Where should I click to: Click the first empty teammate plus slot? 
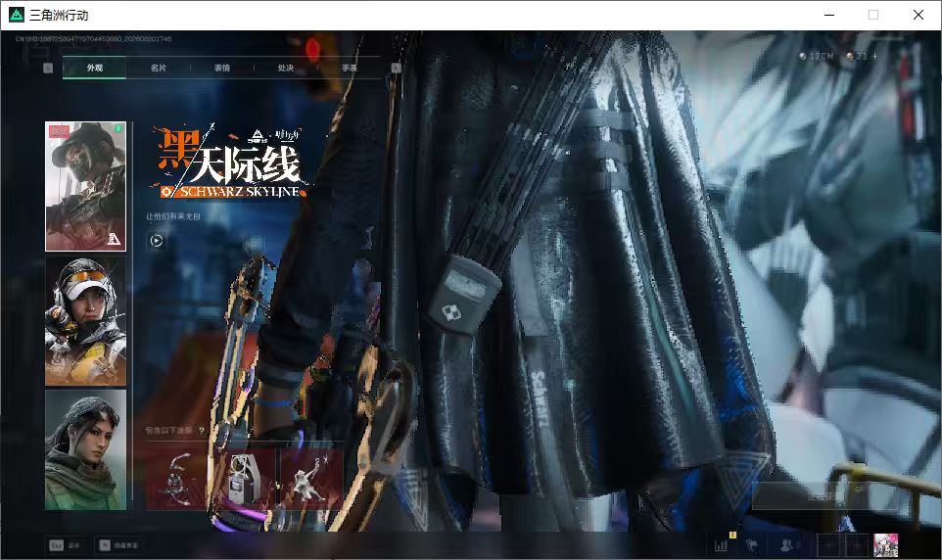point(829,545)
